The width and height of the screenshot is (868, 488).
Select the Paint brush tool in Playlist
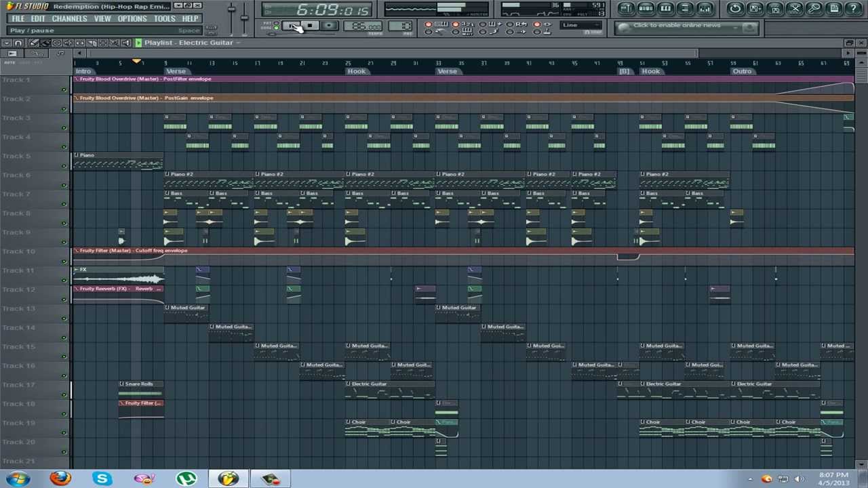(45, 43)
